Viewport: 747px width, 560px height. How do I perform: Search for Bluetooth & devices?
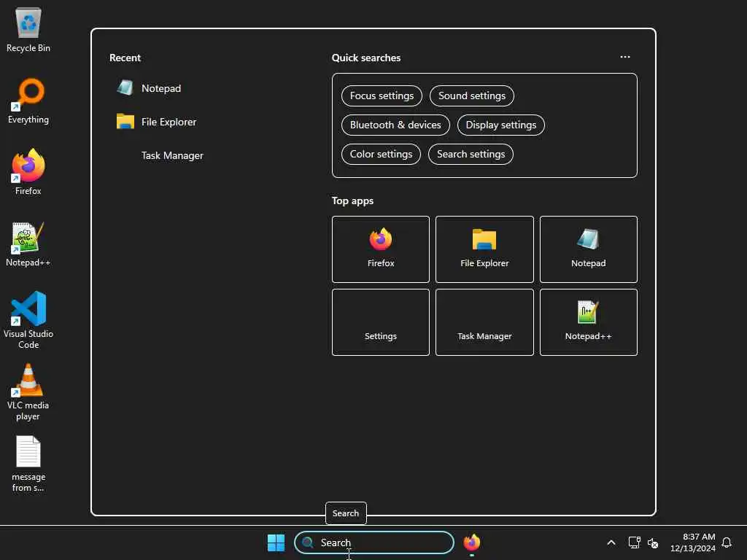pos(395,125)
